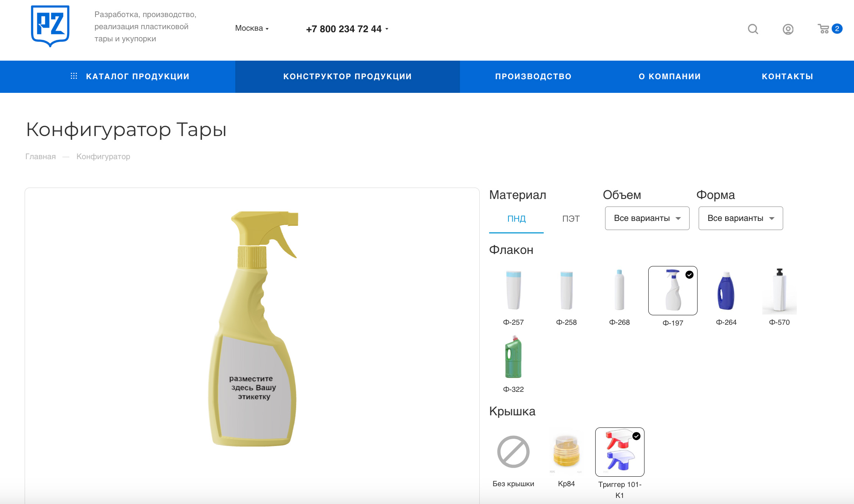Open the user account profile icon
Viewport: 854px width, 504px height.
pyautogui.click(x=788, y=29)
